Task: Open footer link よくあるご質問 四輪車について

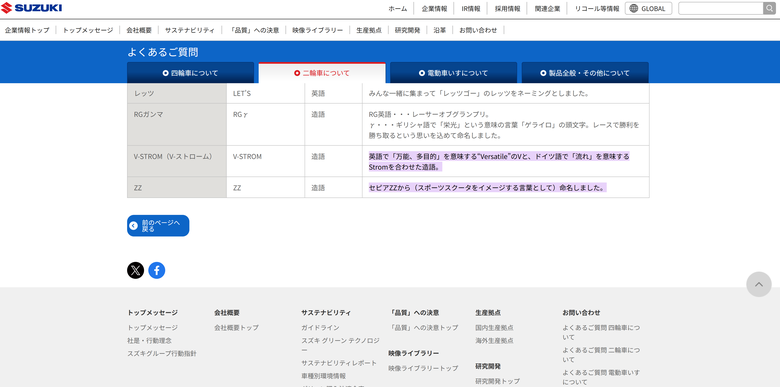Action: [601, 332]
